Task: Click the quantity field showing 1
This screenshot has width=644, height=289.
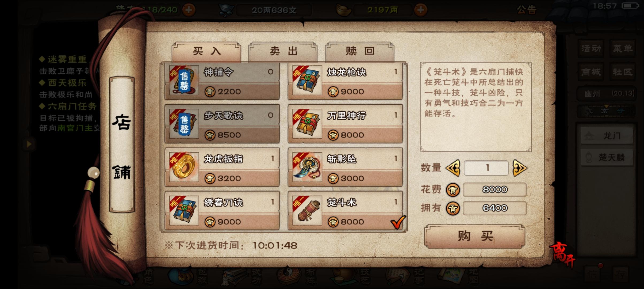Action: [x=486, y=168]
